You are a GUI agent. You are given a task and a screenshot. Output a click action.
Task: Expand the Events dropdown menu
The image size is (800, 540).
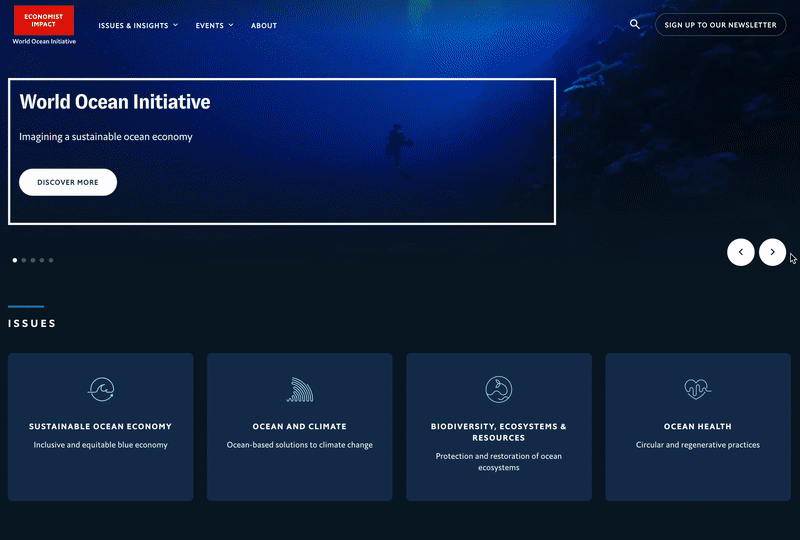(214, 25)
